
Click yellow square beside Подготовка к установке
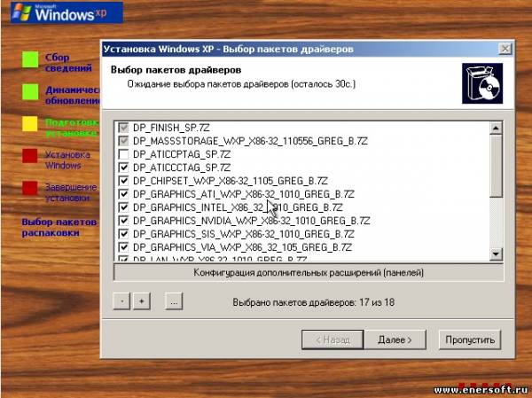click(x=30, y=124)
